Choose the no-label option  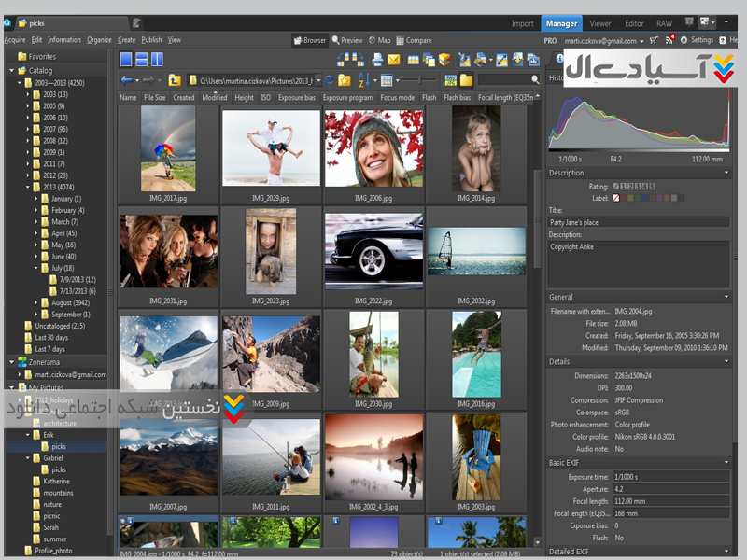click(x=617, y=198)
